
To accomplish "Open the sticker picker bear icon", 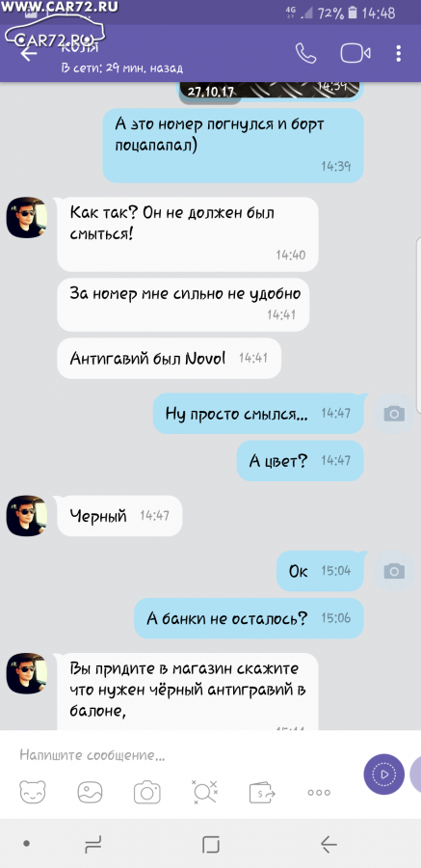I will point(33,792).
